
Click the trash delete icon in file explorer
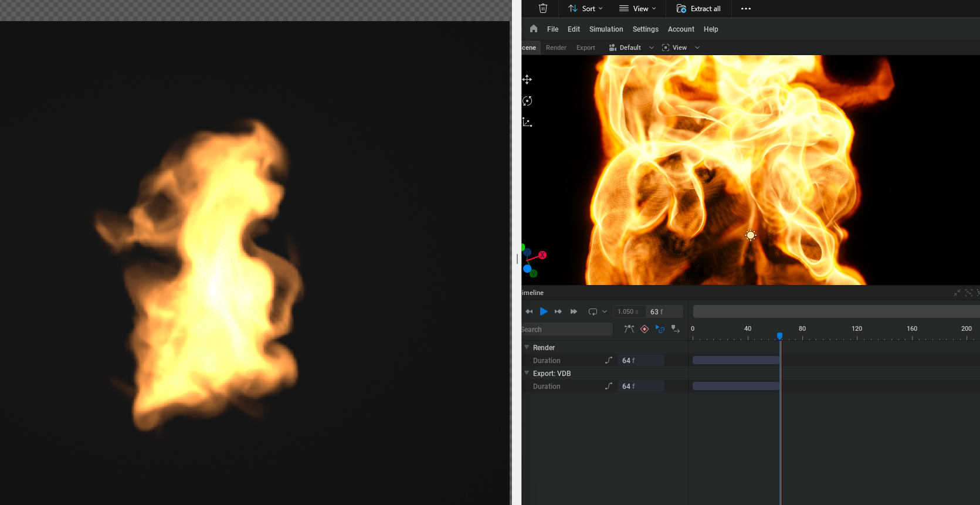(x=543, y=8)
